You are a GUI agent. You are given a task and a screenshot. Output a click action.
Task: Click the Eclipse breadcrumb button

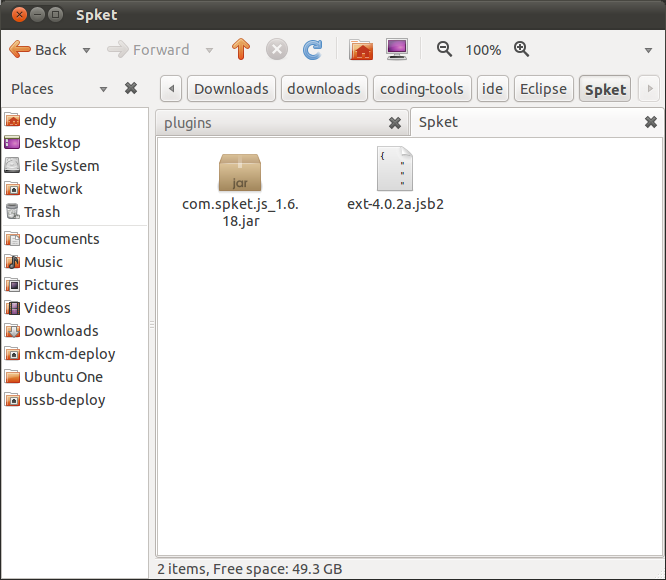tap(543, 89)
